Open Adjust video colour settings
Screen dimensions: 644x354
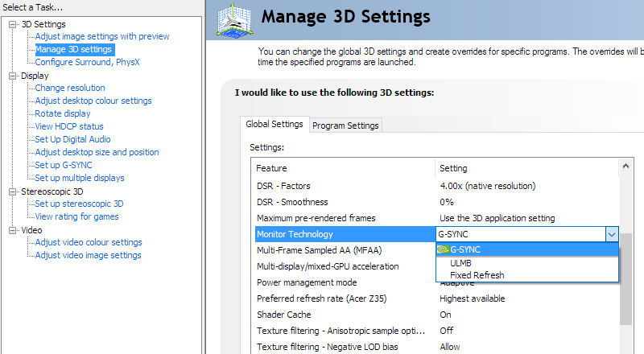point(89,242)
